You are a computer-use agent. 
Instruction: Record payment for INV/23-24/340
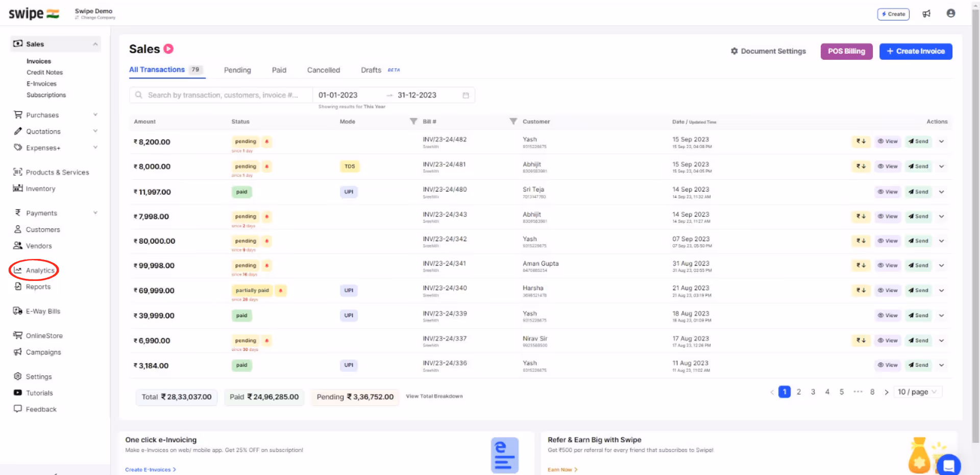tap(861, 291)
